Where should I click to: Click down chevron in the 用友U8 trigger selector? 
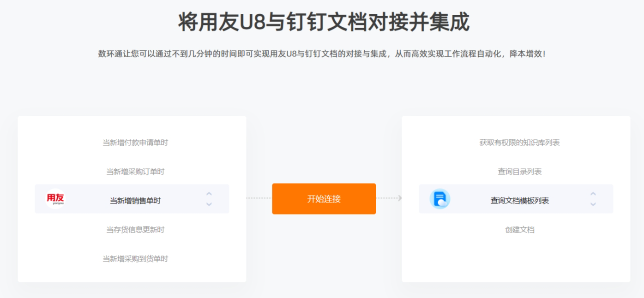click(x=209, y=204)
